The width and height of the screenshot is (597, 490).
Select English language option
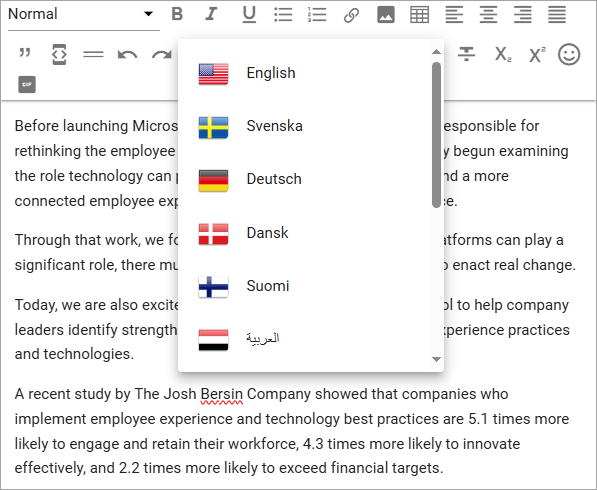pyautogui.click(x=303, y=73)
